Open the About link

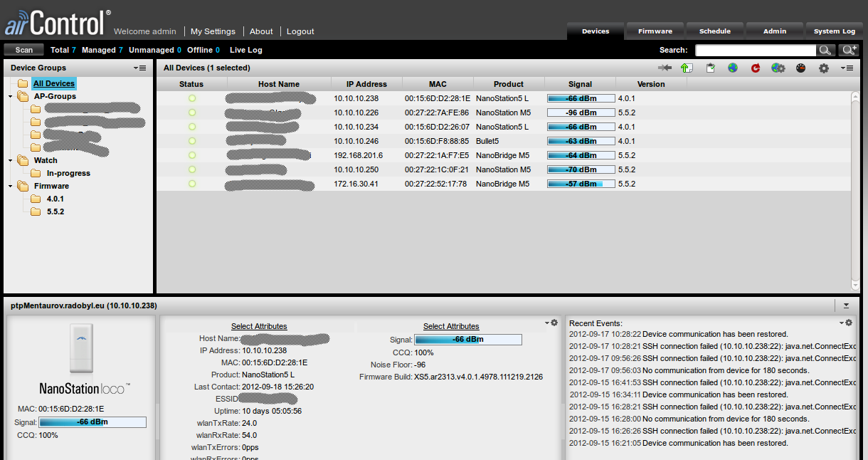[261, 31]
